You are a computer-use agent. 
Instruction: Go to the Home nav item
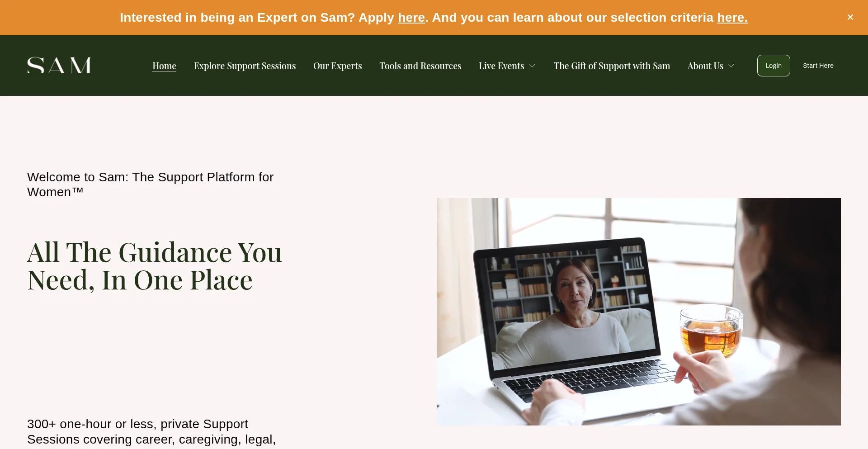164,66
